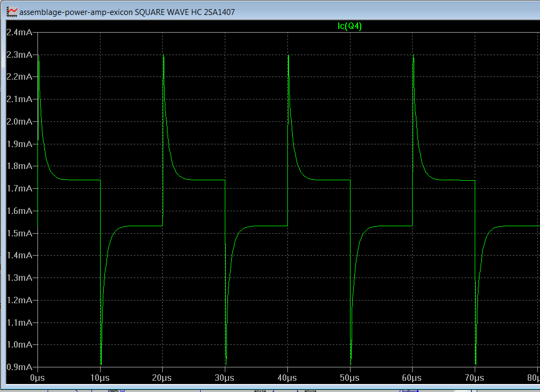Click the 0.9mA vertical axis label
The image size is (540, 392).
click(19, 367)
